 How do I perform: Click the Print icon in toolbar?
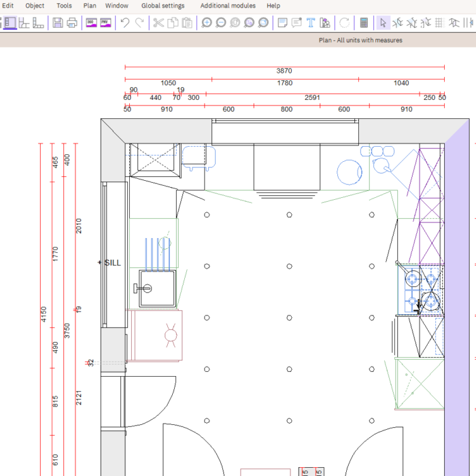tap(72, 23)
